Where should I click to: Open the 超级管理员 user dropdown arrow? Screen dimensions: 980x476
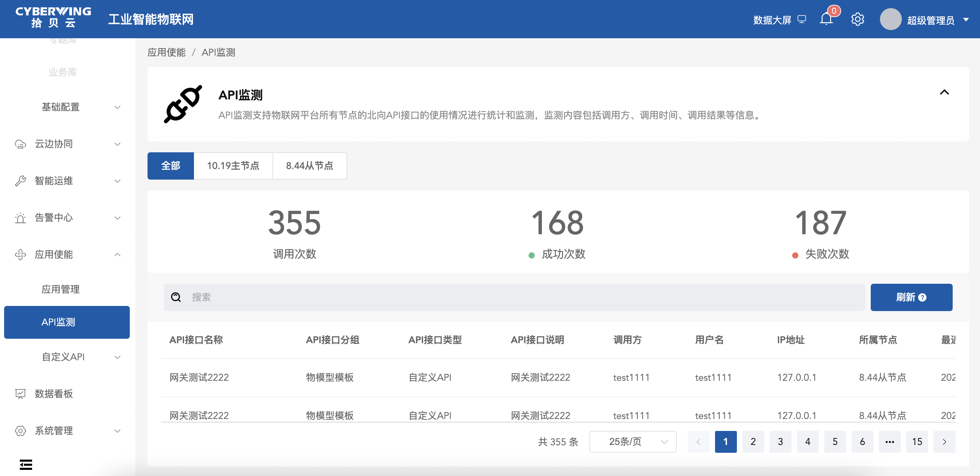click(x=966, y=19)
